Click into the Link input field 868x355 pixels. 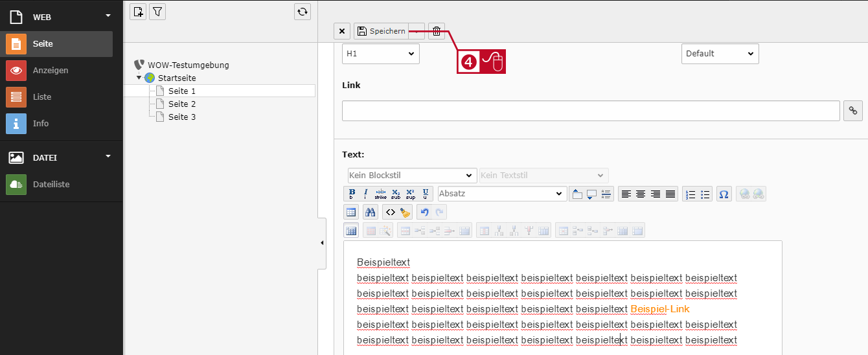pyautogui.click(x=591, y=111)
